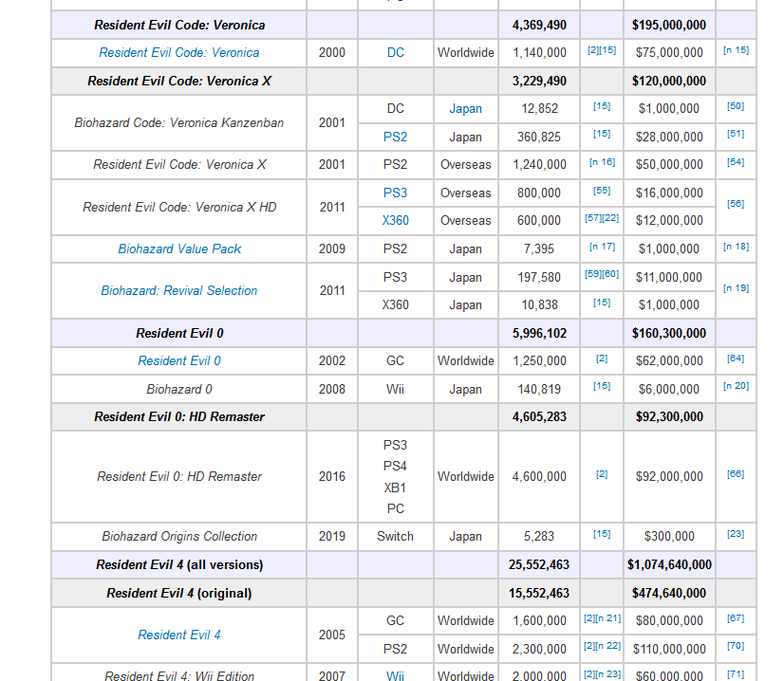Click the sales value "12,852"

pos(539,108)
